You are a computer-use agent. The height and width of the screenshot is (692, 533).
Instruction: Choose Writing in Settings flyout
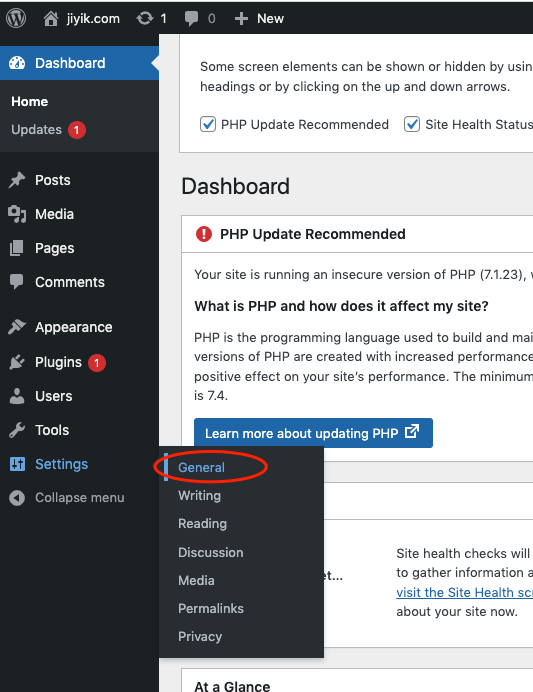tap(199, 496)
